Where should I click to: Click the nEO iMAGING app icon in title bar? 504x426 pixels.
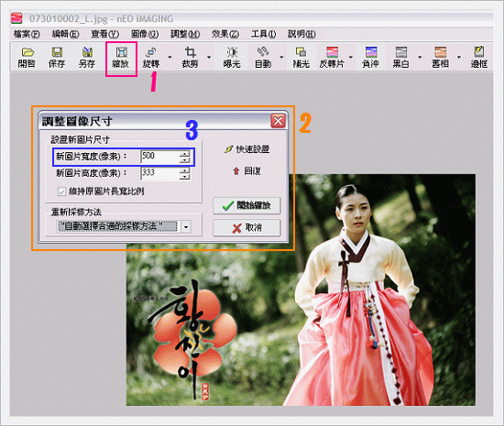coord(16,18)
